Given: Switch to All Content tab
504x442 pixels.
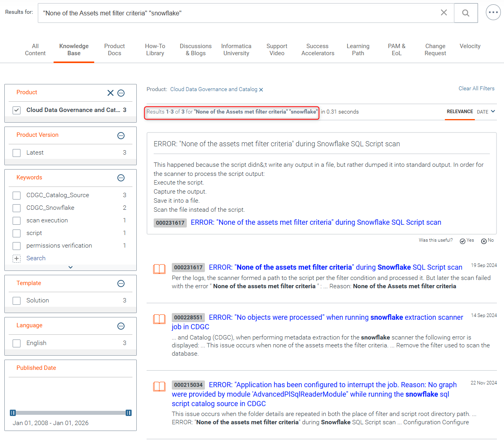Looking at the screenshot, I should pos(35,50).
